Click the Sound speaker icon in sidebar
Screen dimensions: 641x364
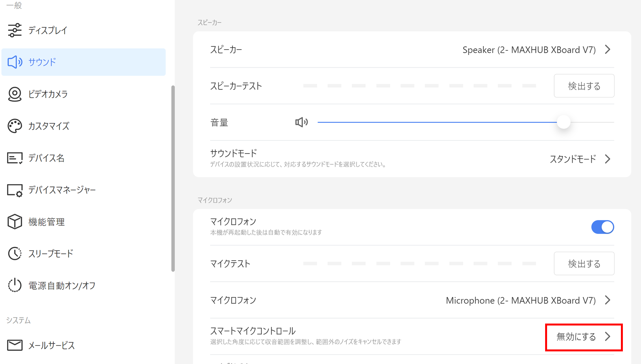[15, 62]
